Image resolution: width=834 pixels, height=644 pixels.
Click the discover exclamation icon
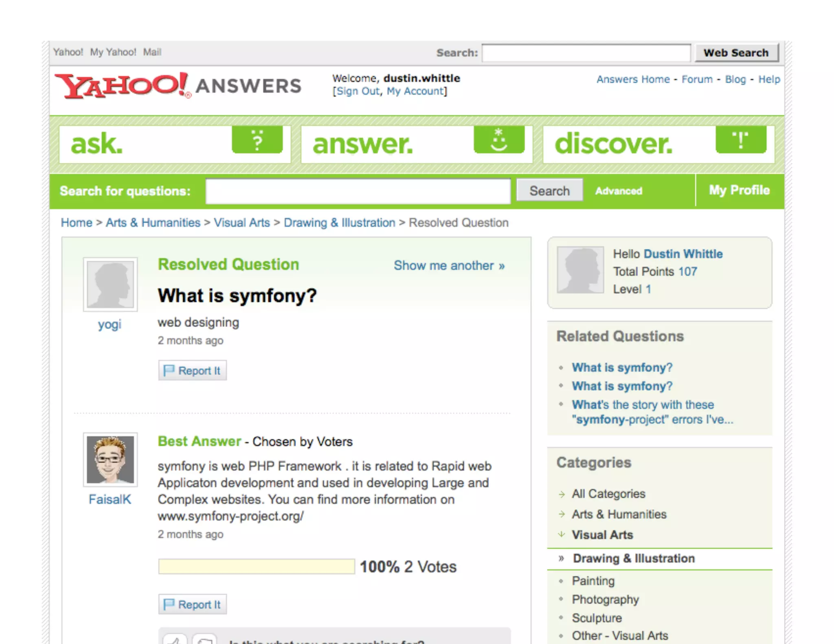click(741, 140)
